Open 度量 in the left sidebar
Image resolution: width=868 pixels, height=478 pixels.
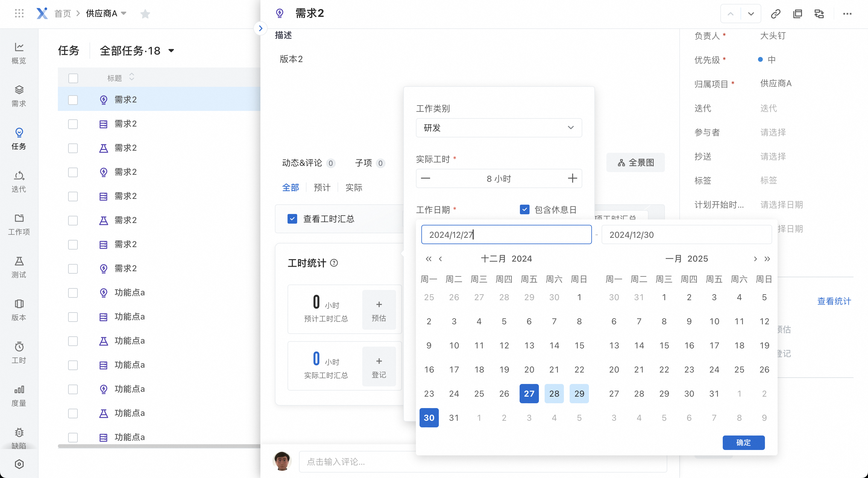(x=19, y=395)
